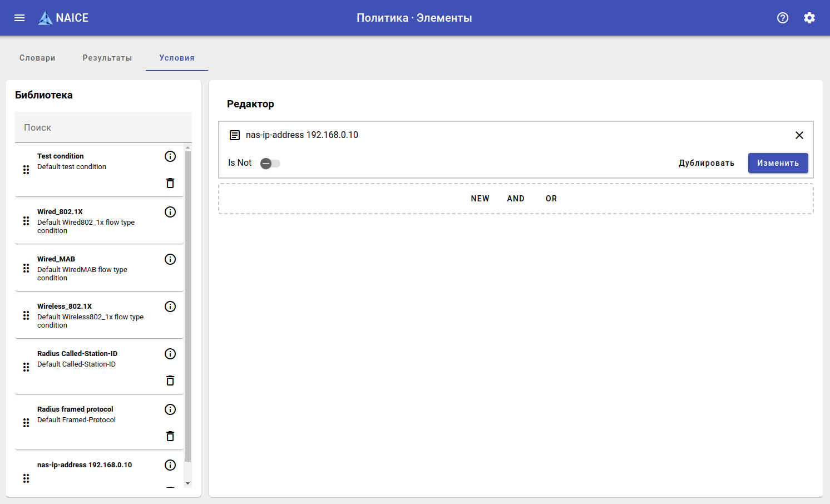830x504 pixels.
Task: Click the Изменить button
Action: [x=778, y=163]
